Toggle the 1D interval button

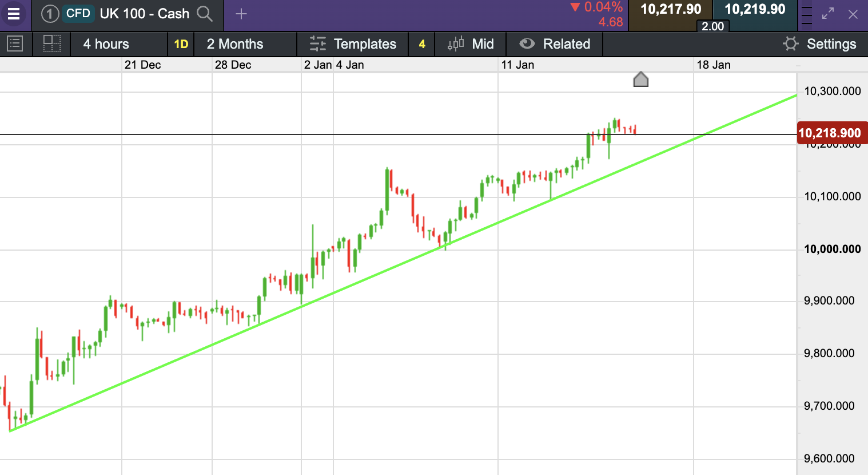click(181, 44)
